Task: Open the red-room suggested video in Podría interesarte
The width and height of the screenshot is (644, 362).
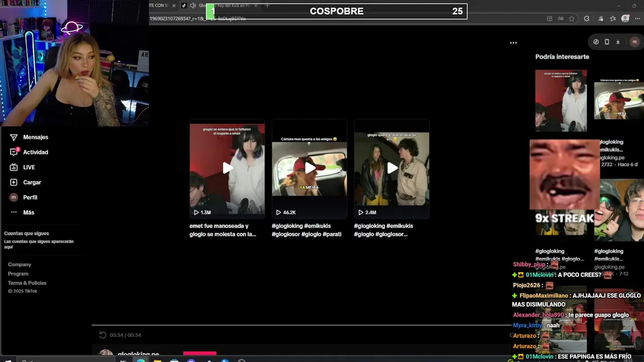Action: [x=561, y=101]
